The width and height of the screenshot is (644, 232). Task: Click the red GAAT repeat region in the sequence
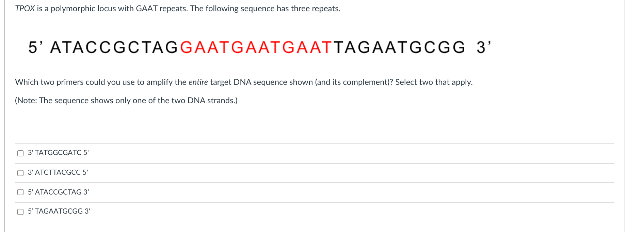[x=255, y=47]
